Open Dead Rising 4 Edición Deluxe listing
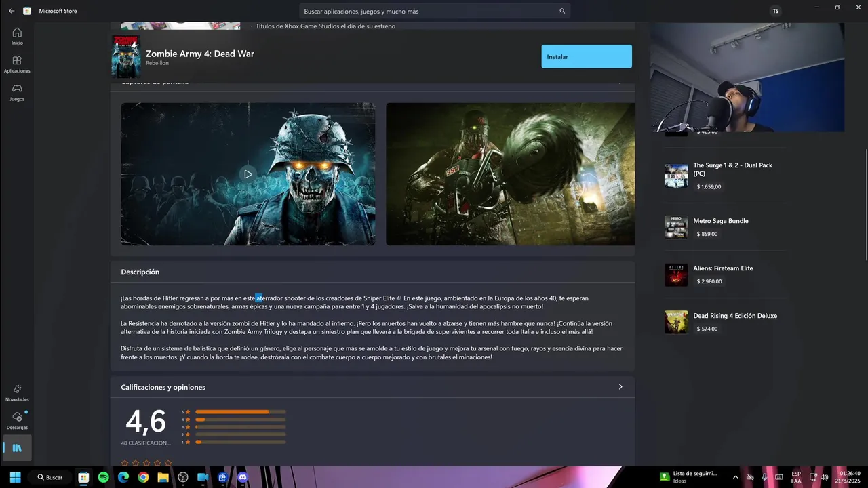868x488 pixels. (x=725, y=322)
